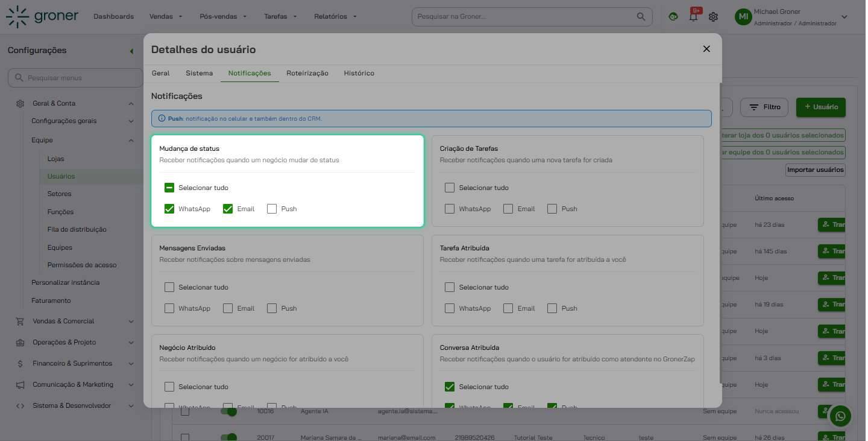The height and width of the screenshot is (441, 868).
Task: Open Lojas in the sidebar
Action: (55, 159)
